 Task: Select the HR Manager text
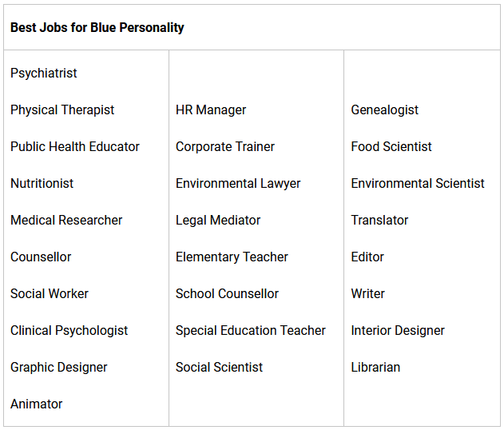pos(211,109)
